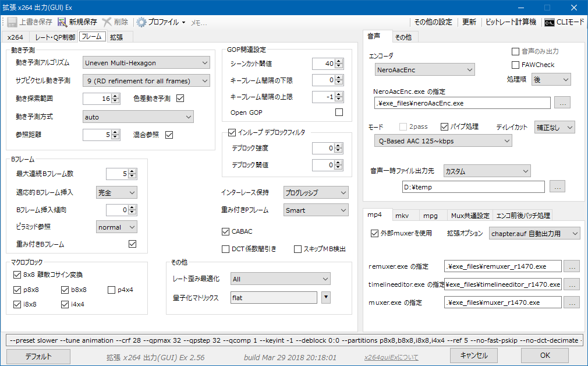Viewport: 588px width, 366px height.
Task: Switch to the x264 tab
Action: click(x=15, y=37)
